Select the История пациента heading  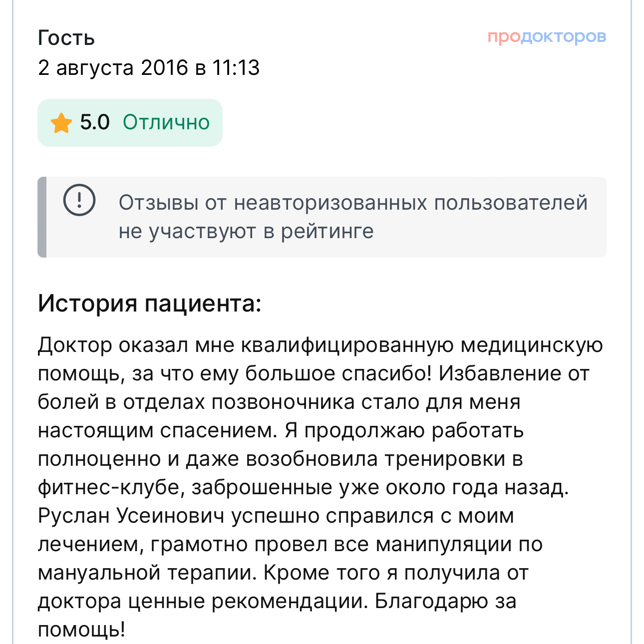pos(150,303)
